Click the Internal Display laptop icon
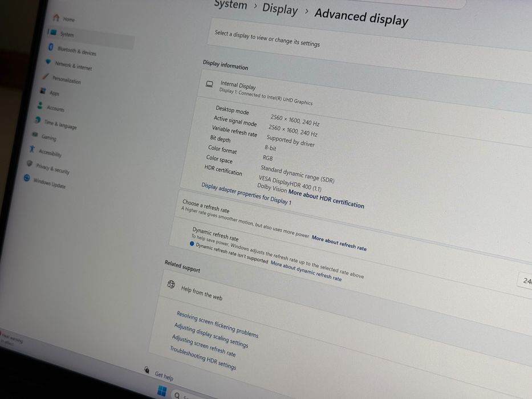Screen dimensions: 532x399 (210, 84)
